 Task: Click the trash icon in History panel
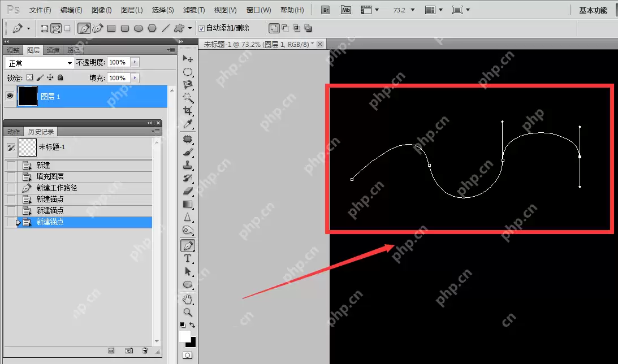click(145, 350)
